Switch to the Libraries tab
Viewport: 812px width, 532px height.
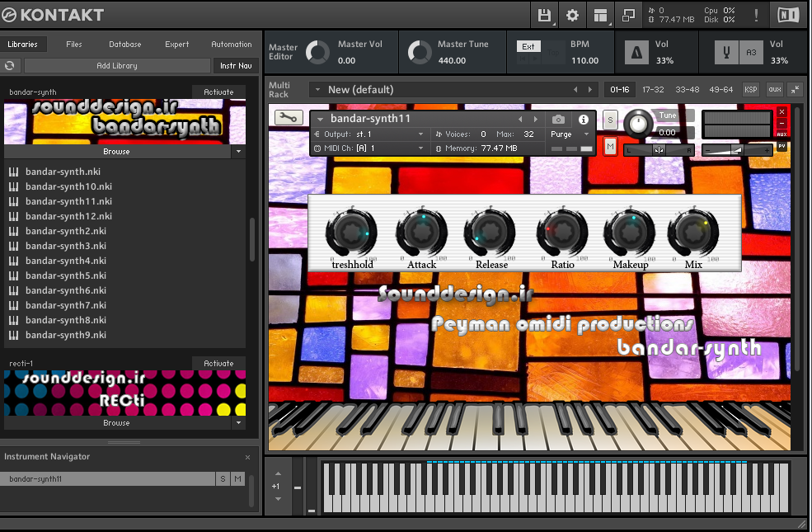coord(23,44)
